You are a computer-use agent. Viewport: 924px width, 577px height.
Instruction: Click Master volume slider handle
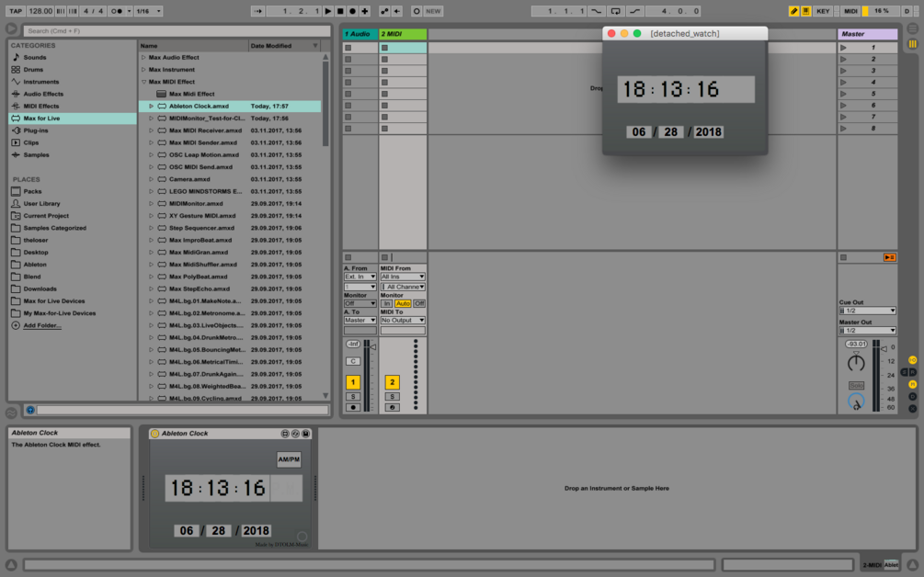coord(884,349)
